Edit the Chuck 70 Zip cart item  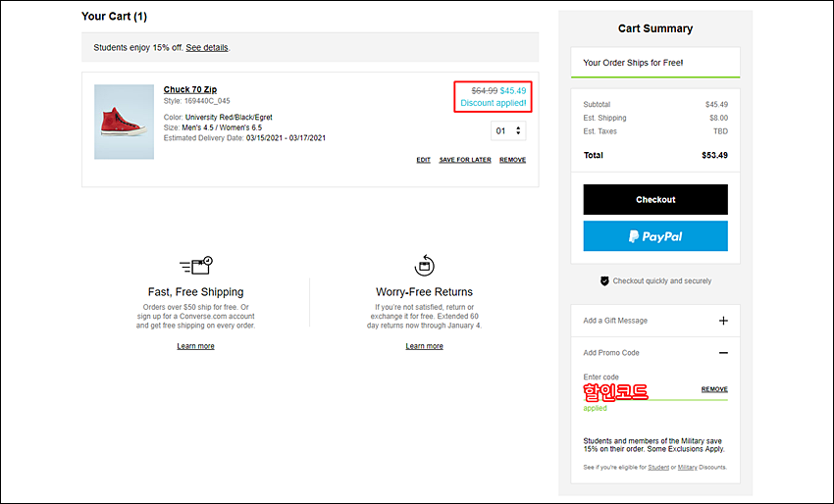pos(424,160)
